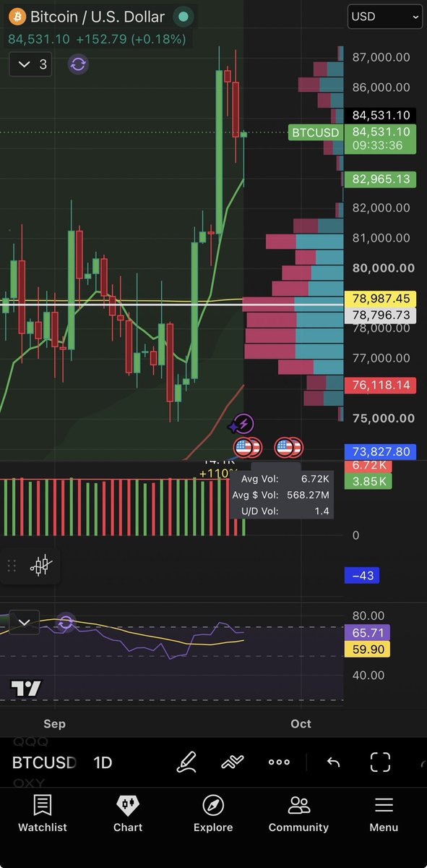The height and width of the screenshot is (868, 427).
Task: Tap the RSI pane purple refresh icon
Action: pyautogui.click(x=65, y=623)
